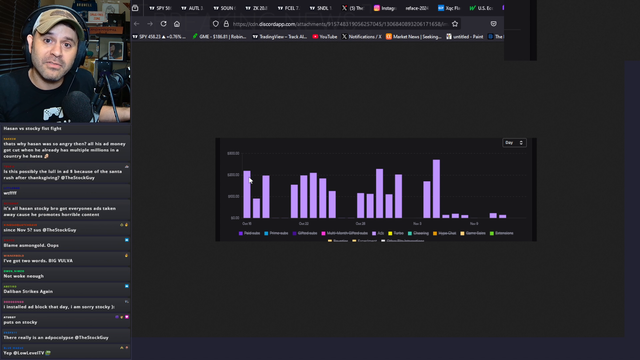Go back with the browser back arrow
The image size is (640, 360).
pos(137,24)
